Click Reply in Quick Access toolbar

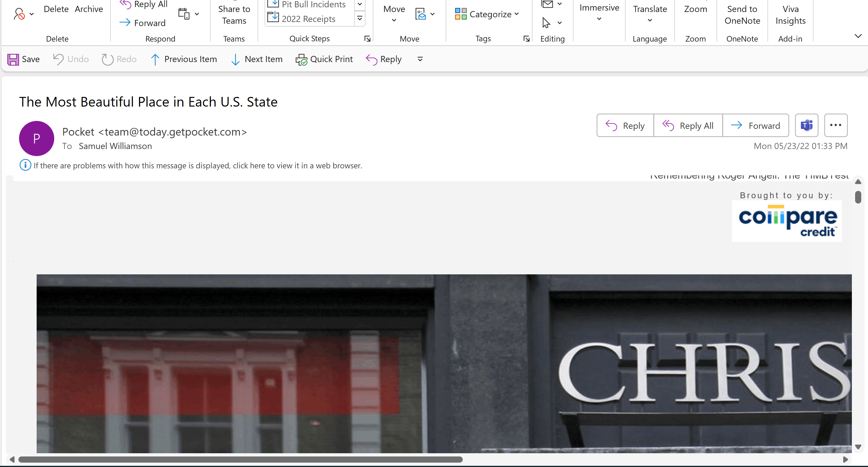[384, 59]
